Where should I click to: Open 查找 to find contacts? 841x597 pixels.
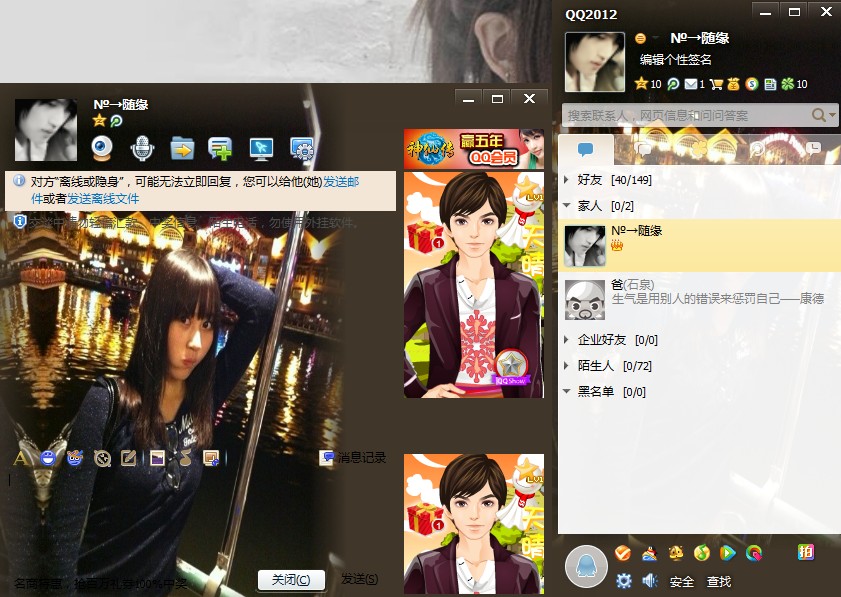click(x=719, y=581)
